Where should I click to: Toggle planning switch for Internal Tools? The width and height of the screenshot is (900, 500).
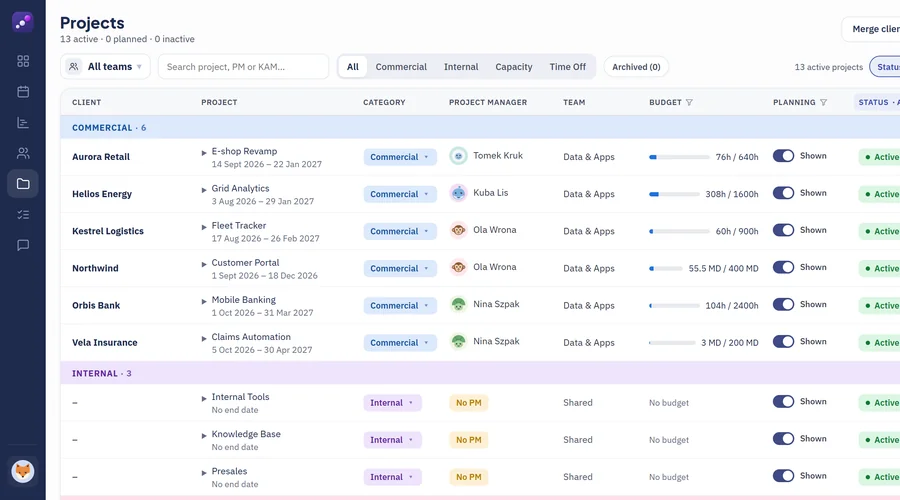tap(783, 402)
